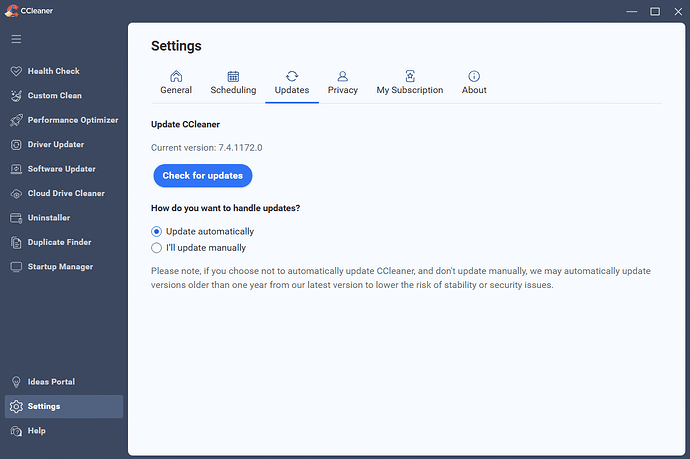Viewport: 690px width, 459px height.
Task: Switch to the General settings tab
Action: [176, 83]
